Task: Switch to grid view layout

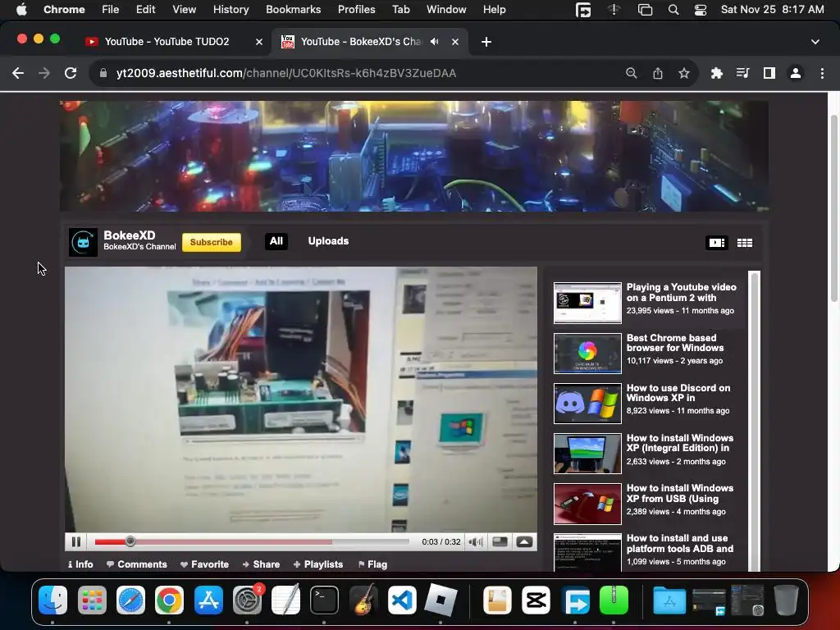Action: point(745,243)
